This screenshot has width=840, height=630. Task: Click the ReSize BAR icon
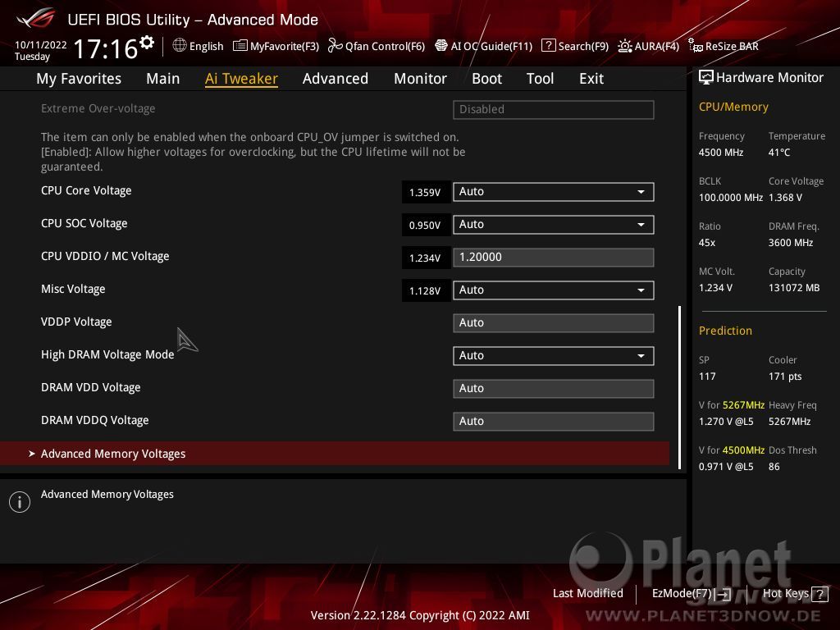696,46
